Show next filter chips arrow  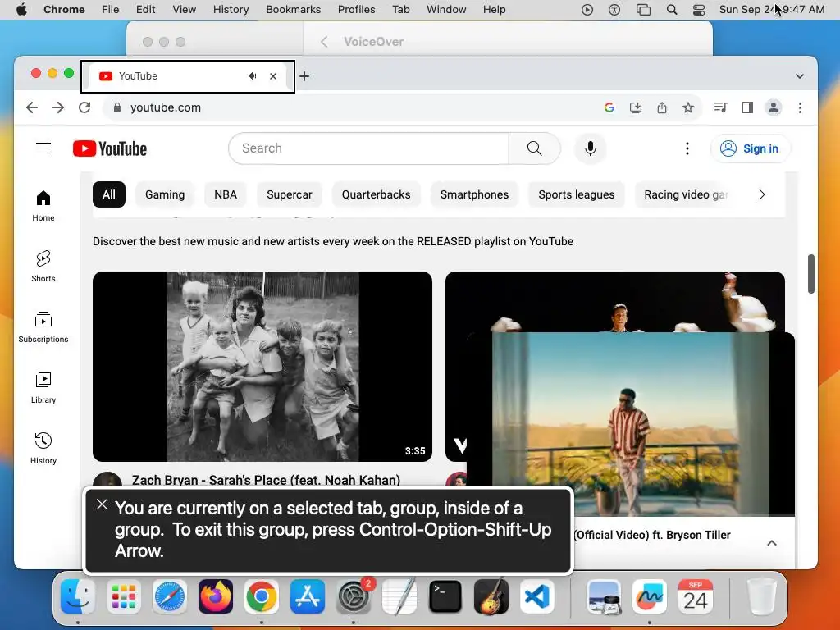762,194
